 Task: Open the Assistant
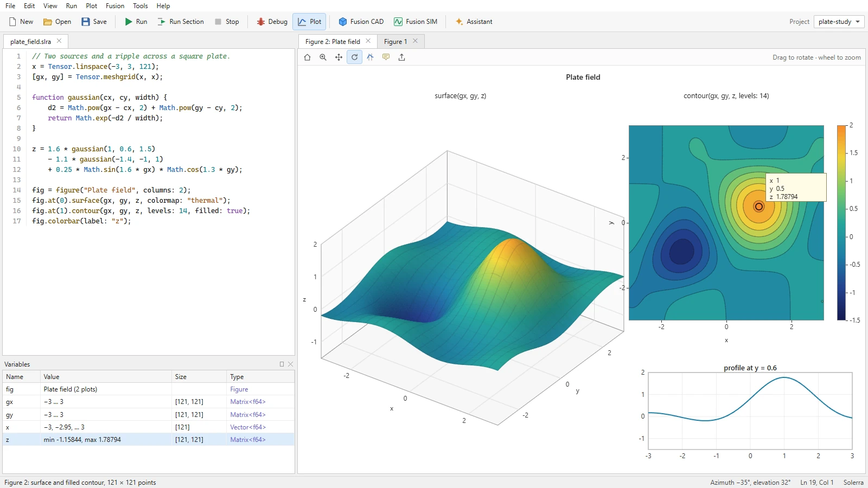point(474,22)
